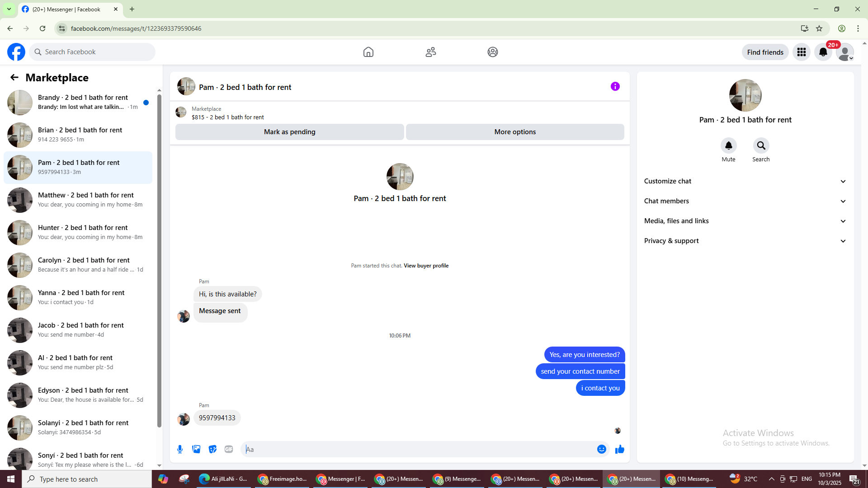Image resolution: width=868 pixels, height=488 pixels.
Task: Open Chrome's three-dot menu
Action: 858,28
